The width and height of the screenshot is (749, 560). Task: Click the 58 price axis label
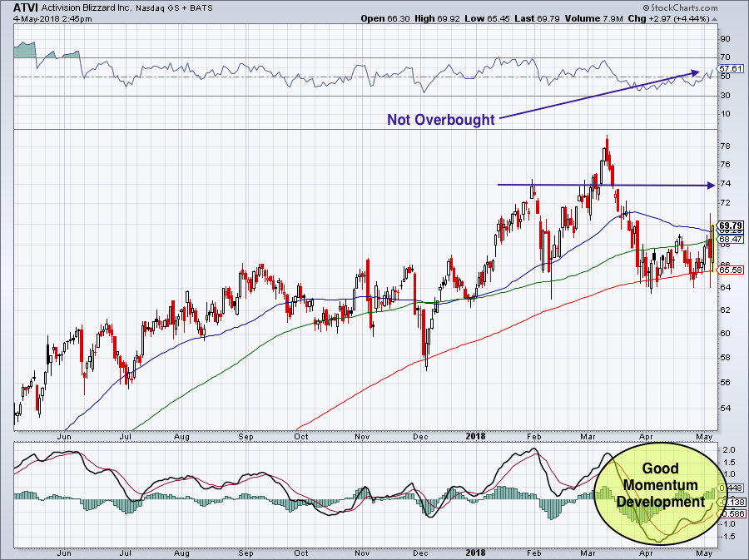tap(725, 357)
